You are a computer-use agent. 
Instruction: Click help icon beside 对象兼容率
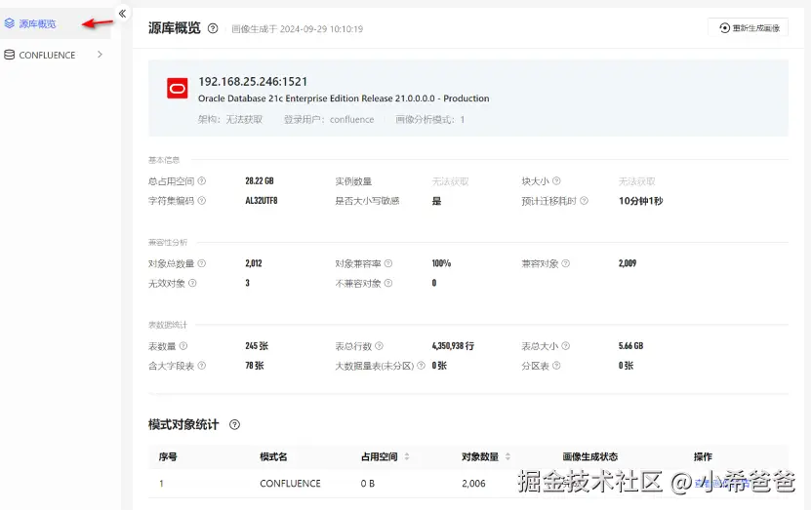point(388,263)
